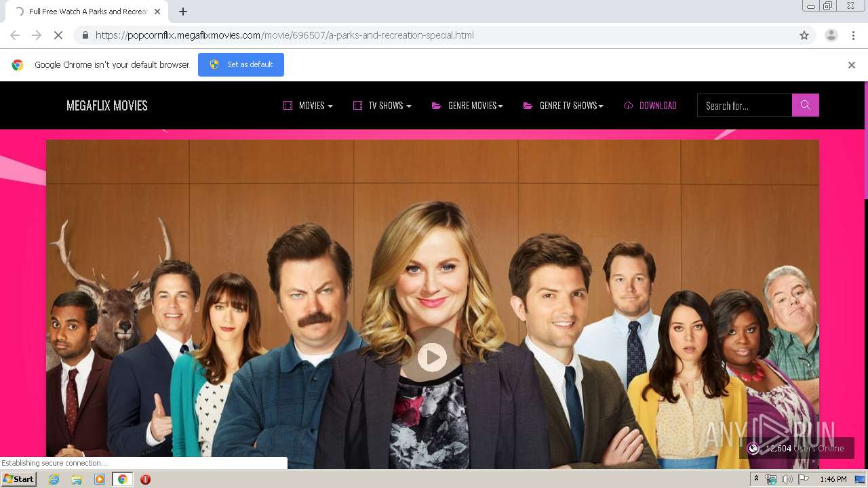View site information padlock icon
Image resolution: width=868 pixels, height=488 pixels.
[85, 35]
